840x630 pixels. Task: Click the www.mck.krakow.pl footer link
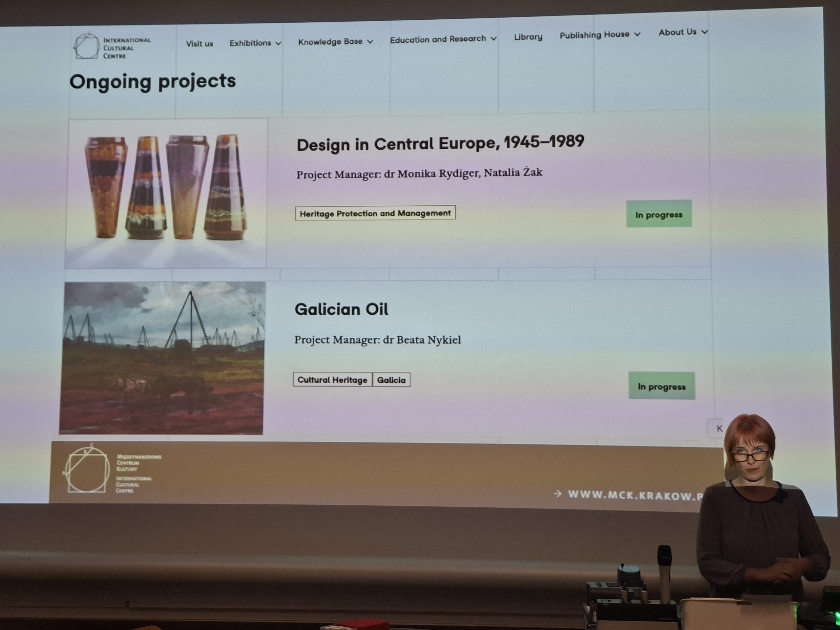[635, 495]
